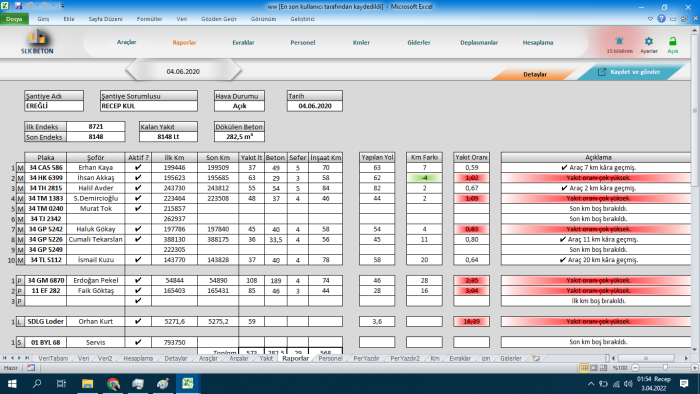Open the Evraklar section
This screenshot has width=700, height=394.
pyautogui.click(x=243, y=42)
